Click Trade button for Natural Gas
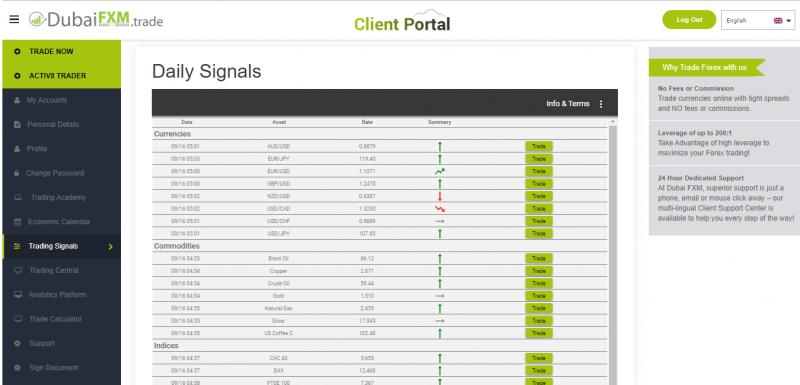This screenshot has height=385, width=800. point(539,308)
